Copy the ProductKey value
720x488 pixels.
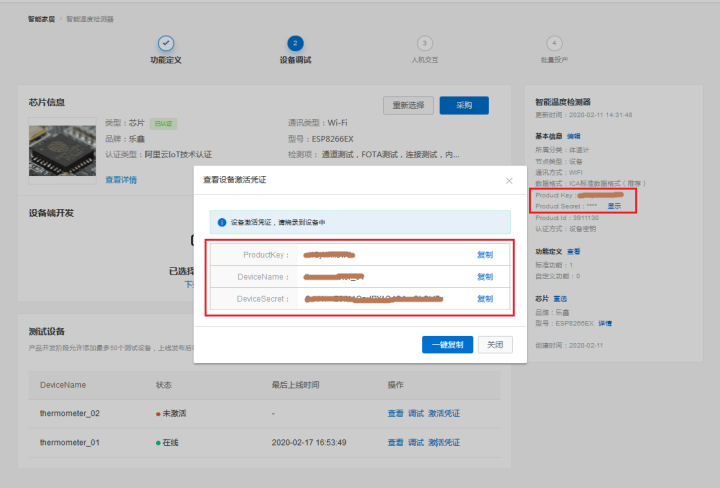485,255
